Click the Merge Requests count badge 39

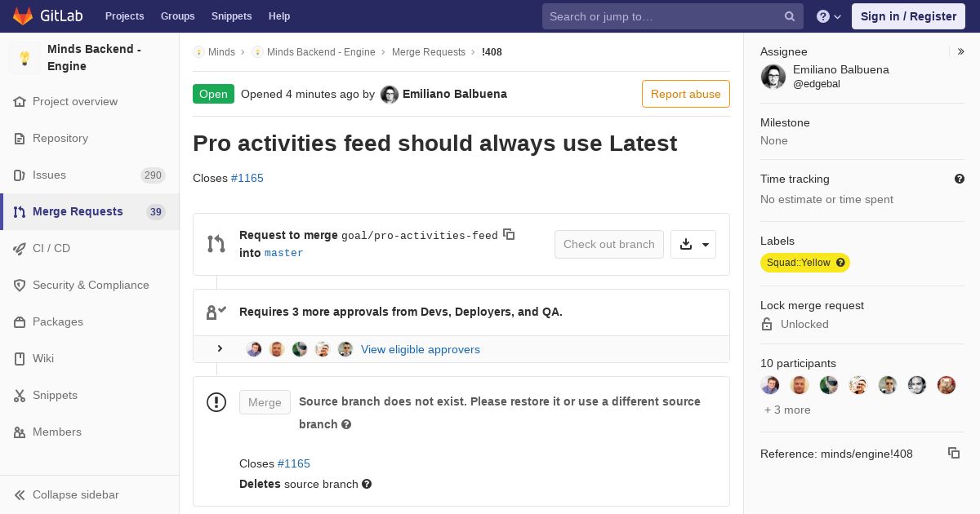tap(155, 212)
